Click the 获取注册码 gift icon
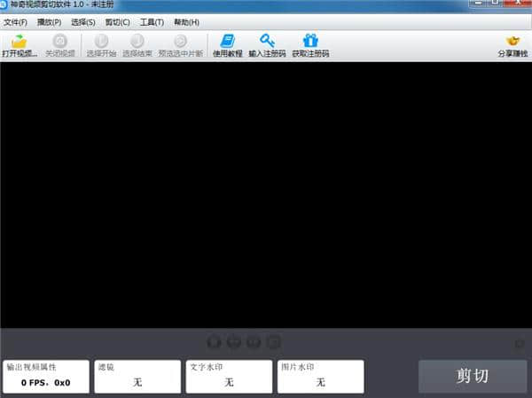532x398 pixels. 310,42
